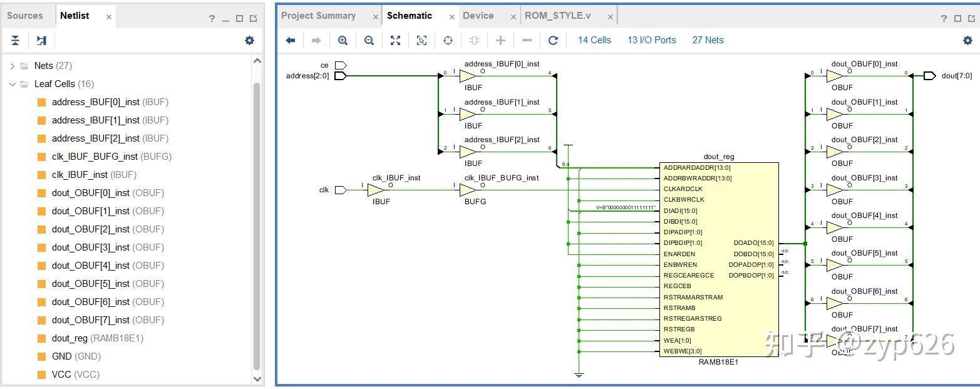Open Netlist panel settings gear

click(249, 41)
